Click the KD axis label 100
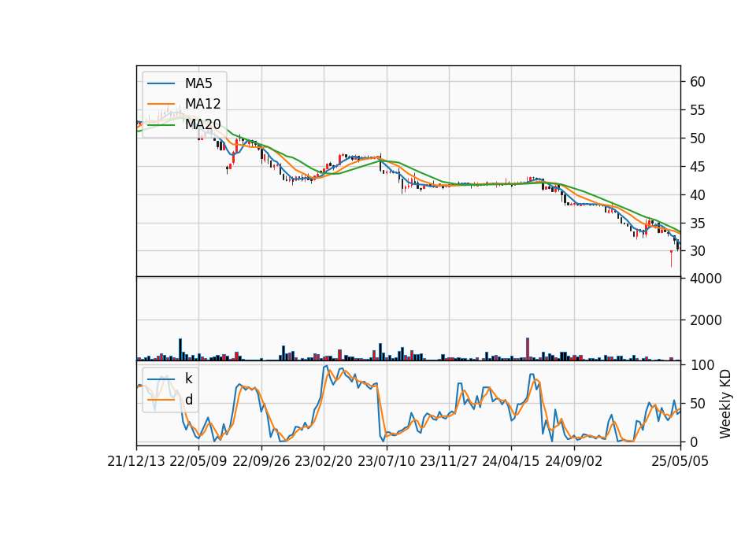The image size is (756, 543). 702,365
